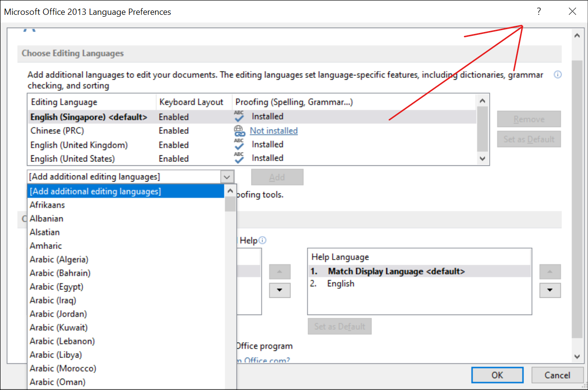Choose Arabic (Algeria) from the list
This screenshot has height=390, width=588.
[126, 260]
